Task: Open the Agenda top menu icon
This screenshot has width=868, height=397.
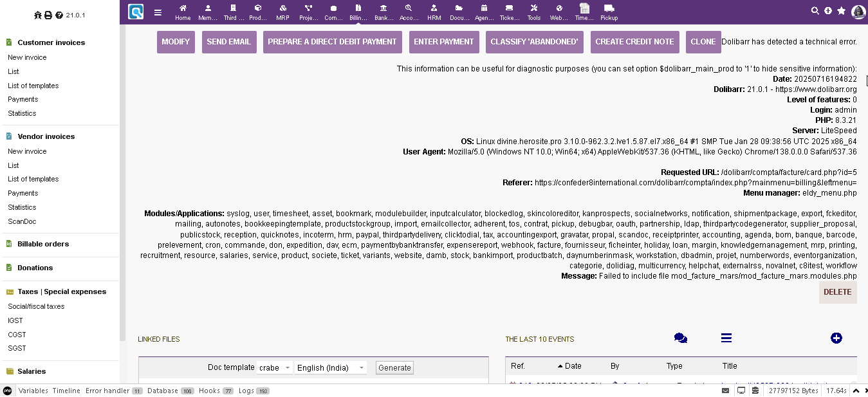Action: click(x=484, y=8)
